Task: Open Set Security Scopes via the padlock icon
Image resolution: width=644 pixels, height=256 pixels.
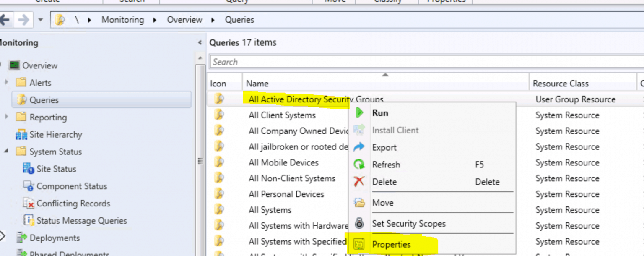Action: pyautogui.click(x=359, y=223)
